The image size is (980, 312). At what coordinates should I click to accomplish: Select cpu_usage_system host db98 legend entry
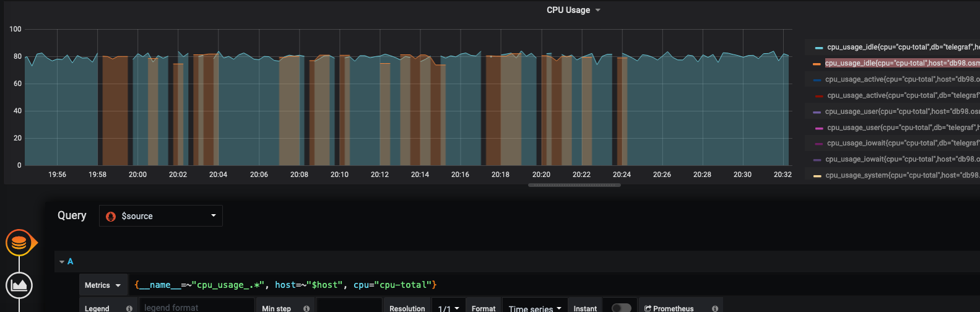click(902, 175)
